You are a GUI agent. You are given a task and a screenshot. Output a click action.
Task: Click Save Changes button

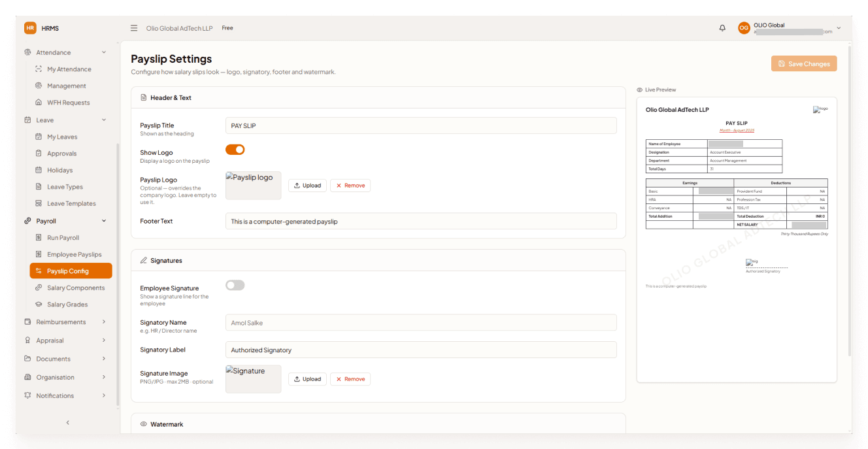pos(804,64)
